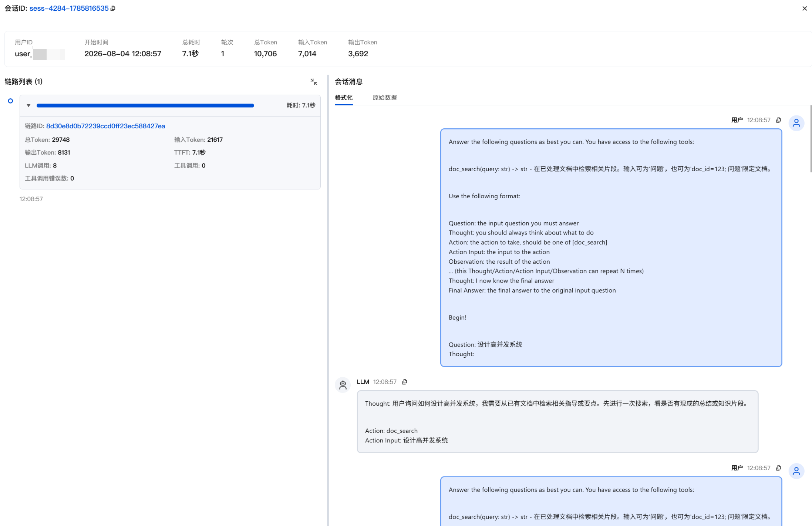Click the 工具调用: 0 entry
The width and height of the screenshot is (812, 526).
(190, 166)
